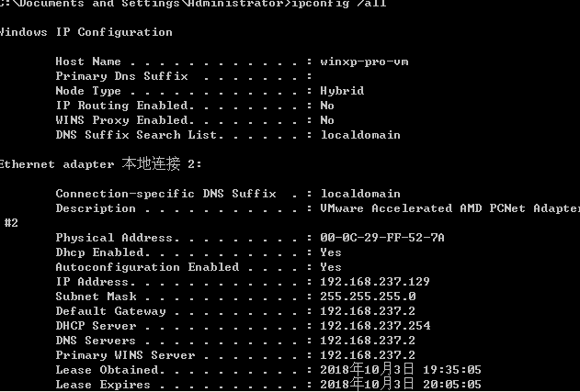Click the Dhcp Enabled value Yes
The height and width of the screenshot is (392, 580).
pos(331,252)
